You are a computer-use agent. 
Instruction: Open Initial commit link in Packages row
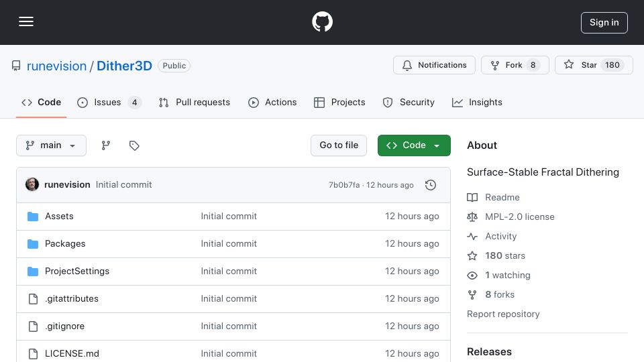pyautogui.click(x=229, y=244)
